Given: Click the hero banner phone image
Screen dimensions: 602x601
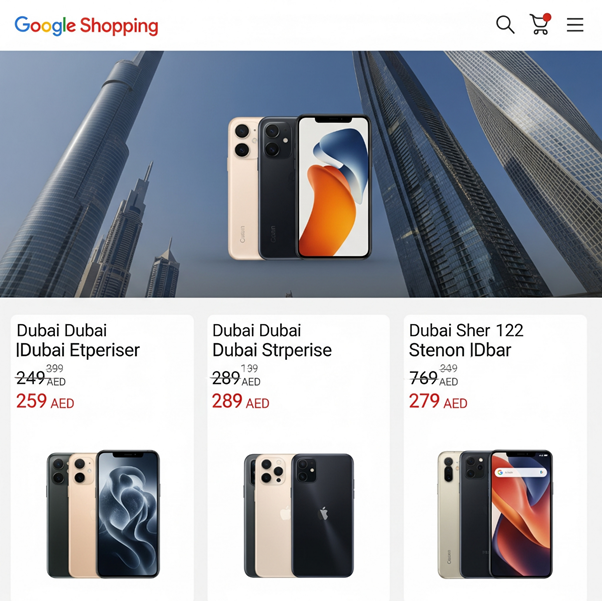Looking at the screenshot, I should coord(299,187).
